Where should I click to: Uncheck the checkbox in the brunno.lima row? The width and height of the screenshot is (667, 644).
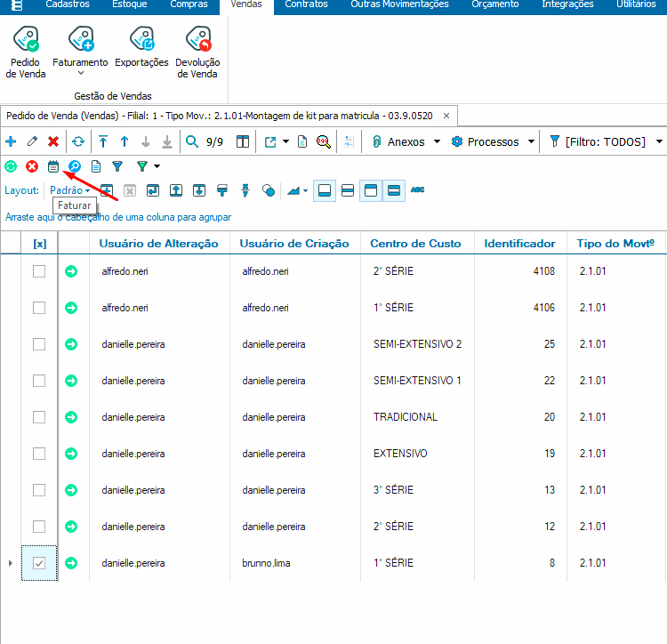click(39, 563)
